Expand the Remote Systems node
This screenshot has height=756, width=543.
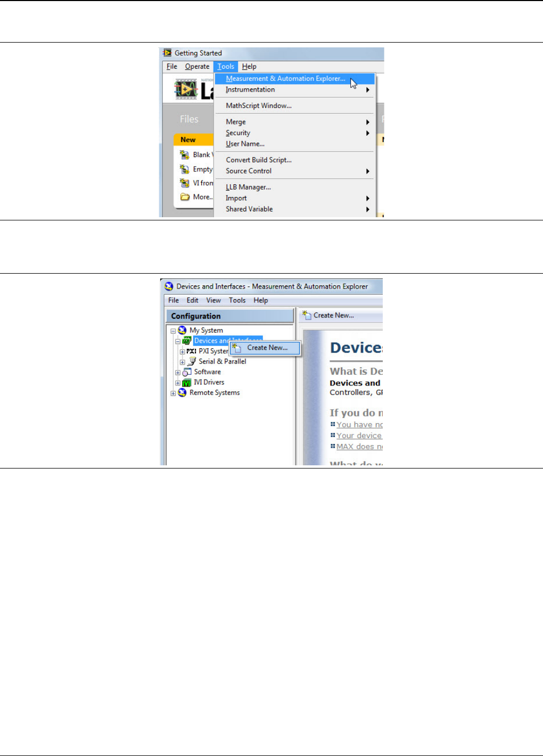point(173,393)
